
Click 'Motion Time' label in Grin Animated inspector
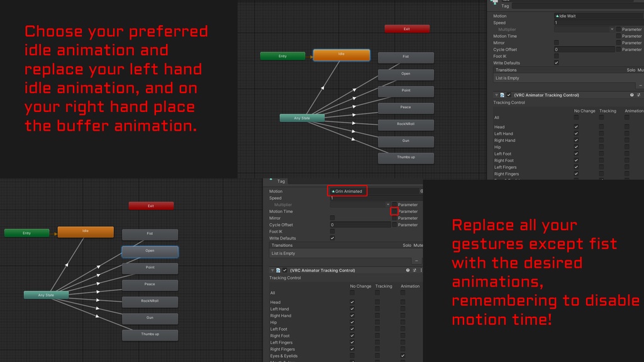point(281,211)
